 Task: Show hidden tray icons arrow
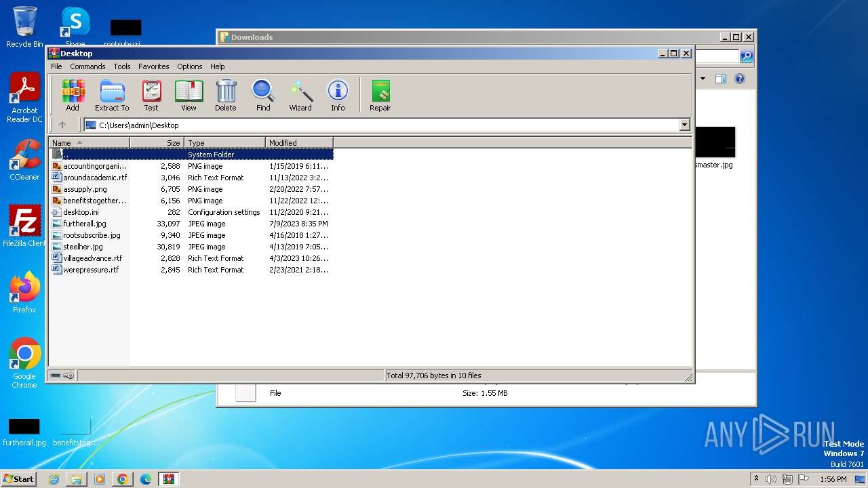[757, 479]
